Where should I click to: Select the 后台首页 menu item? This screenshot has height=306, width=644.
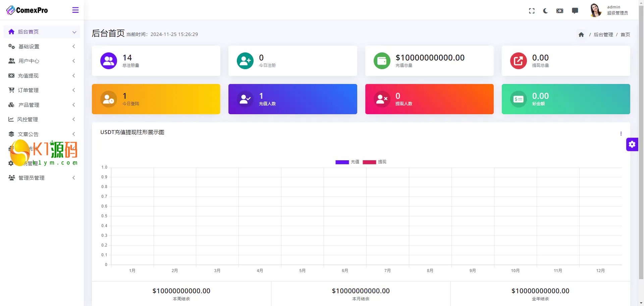[42, 32]
